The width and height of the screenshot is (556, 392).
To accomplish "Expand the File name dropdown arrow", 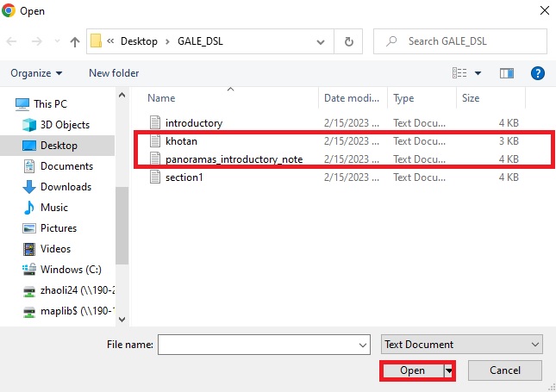I will tap(362, 345).
